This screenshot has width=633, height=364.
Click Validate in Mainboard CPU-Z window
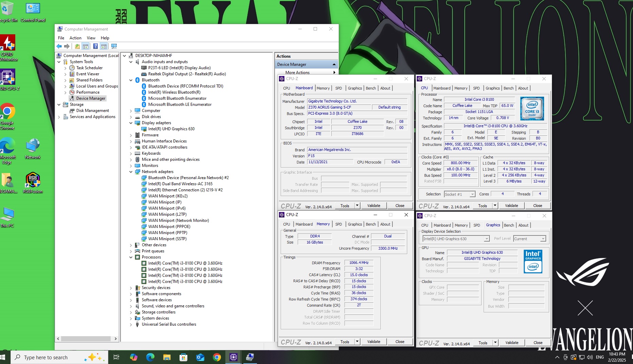(x=374, y=206)
